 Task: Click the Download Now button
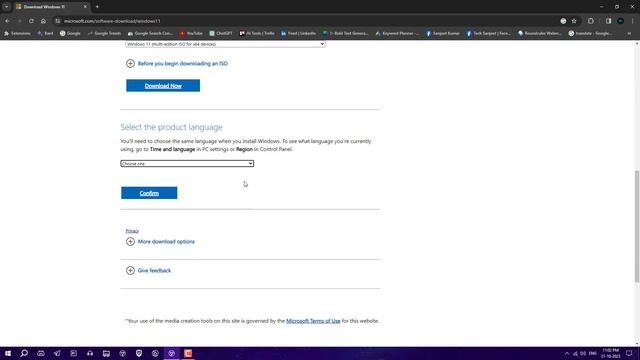click(x=163, y=86)
